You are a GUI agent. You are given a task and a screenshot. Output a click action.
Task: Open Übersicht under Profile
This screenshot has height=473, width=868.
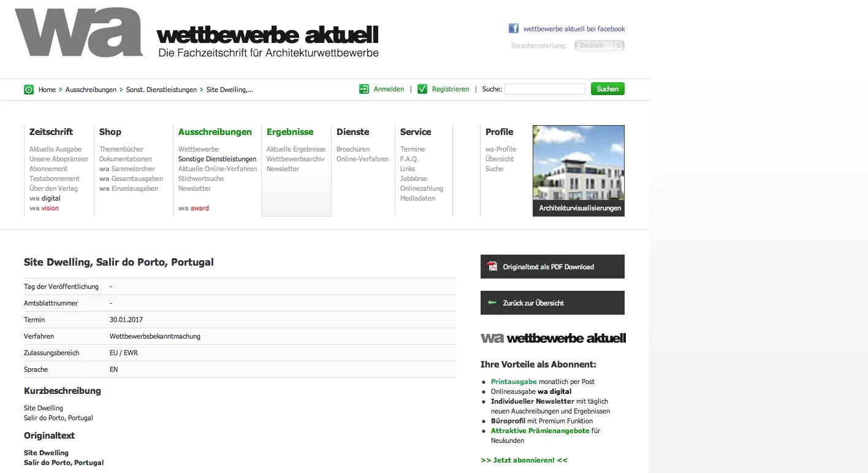(500, 159)
